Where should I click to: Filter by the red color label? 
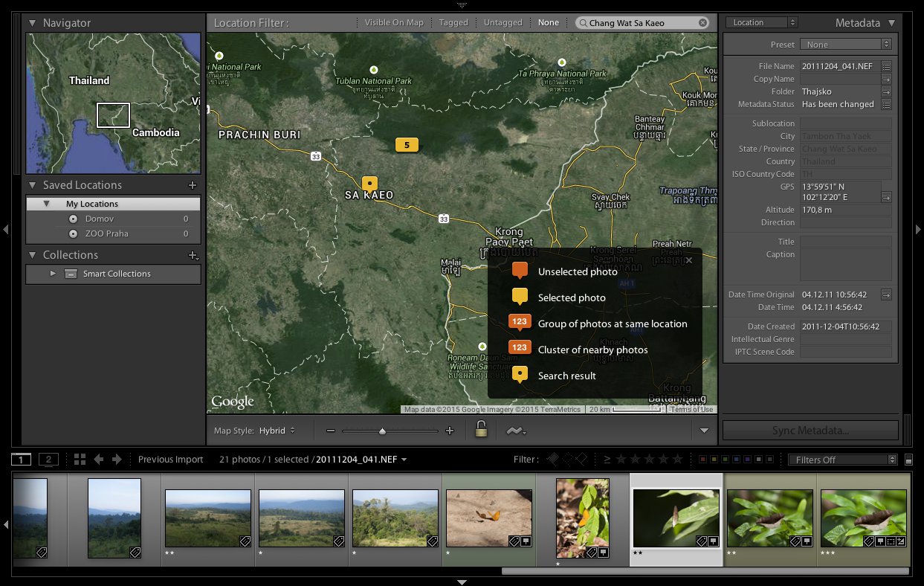703,460
